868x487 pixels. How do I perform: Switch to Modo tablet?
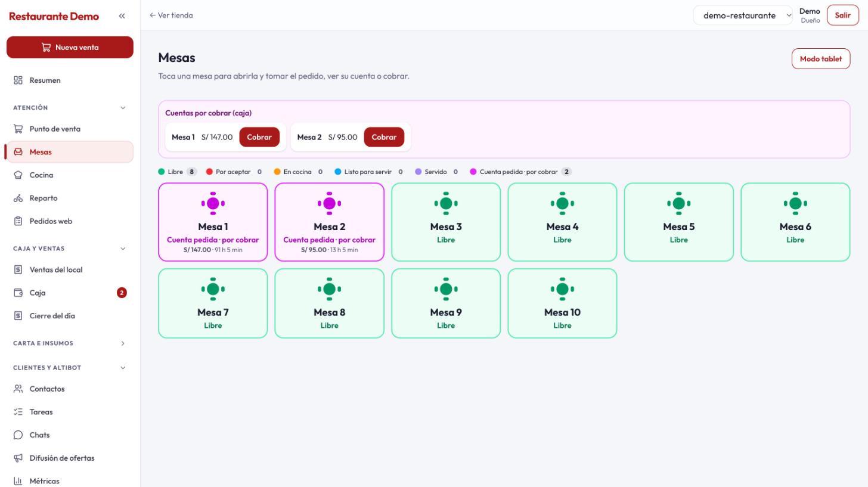(821, 59)
